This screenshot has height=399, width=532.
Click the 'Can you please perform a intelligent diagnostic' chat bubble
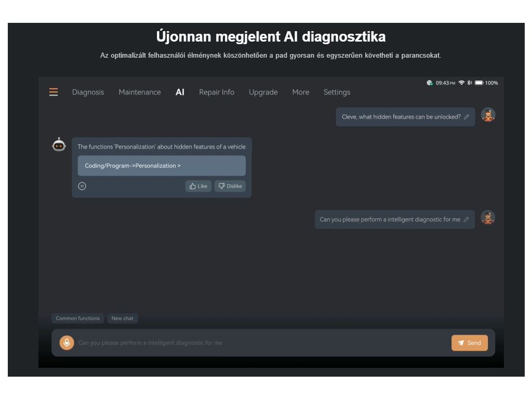point(395,220)
